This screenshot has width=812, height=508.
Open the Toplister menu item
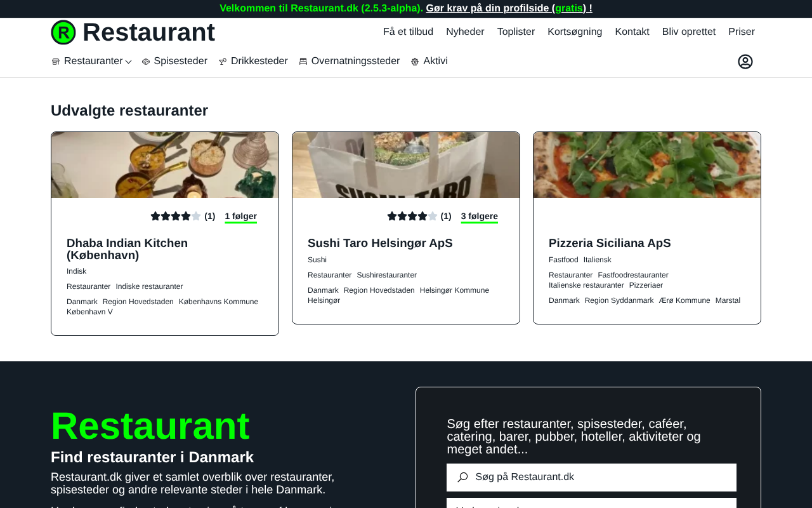[x=516, y=32]
